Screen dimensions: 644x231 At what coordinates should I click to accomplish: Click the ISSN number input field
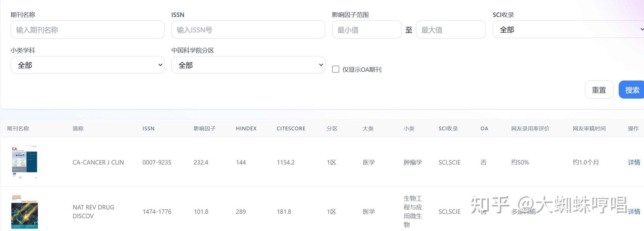[x=248, y=30]
